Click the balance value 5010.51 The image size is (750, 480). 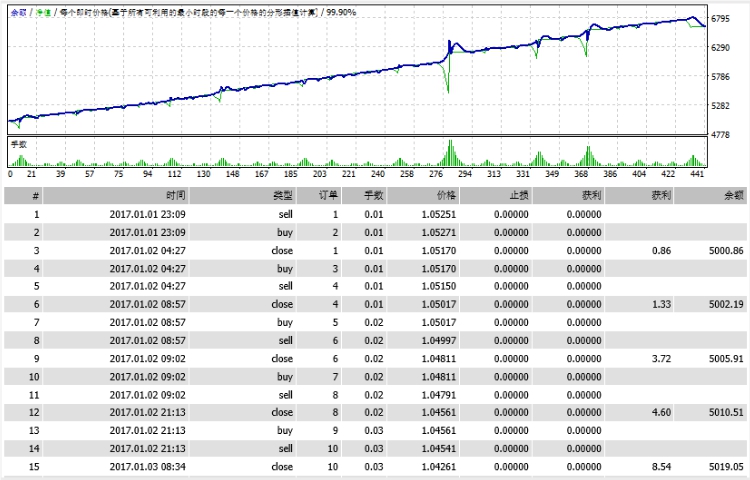tap(726, 412)
